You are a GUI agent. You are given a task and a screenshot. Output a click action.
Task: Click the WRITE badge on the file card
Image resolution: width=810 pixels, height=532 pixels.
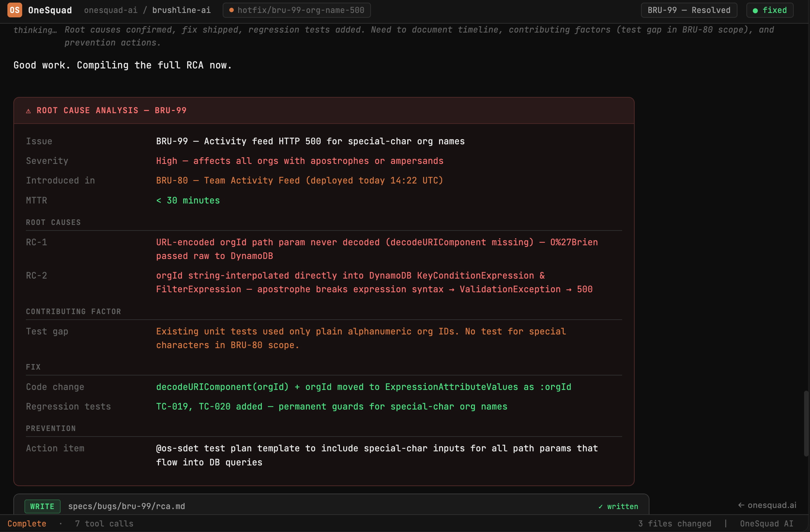pyautogui.click(x=42, y=506)
